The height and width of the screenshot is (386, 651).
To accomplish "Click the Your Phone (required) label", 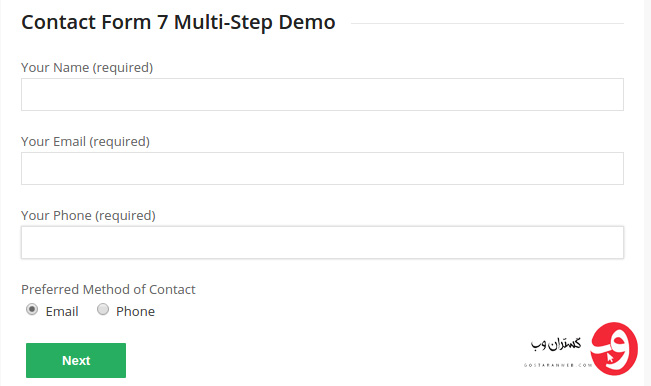I will tap(88, 215).
